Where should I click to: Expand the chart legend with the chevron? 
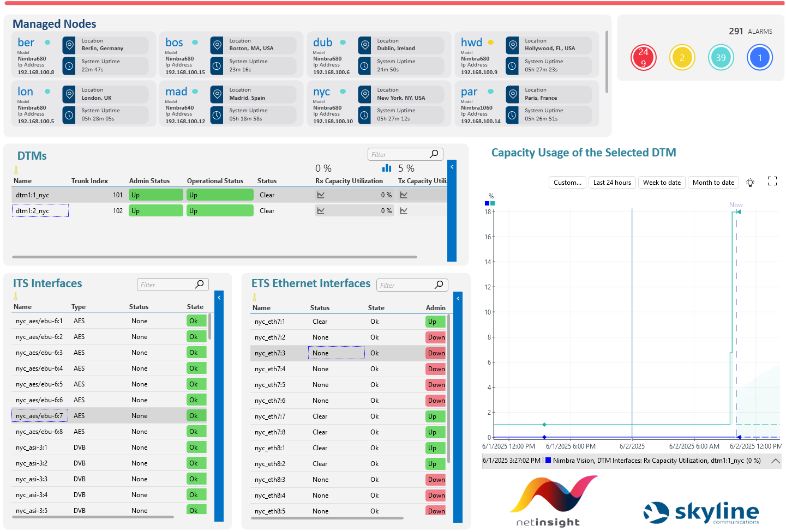click(x=775, y=461)
